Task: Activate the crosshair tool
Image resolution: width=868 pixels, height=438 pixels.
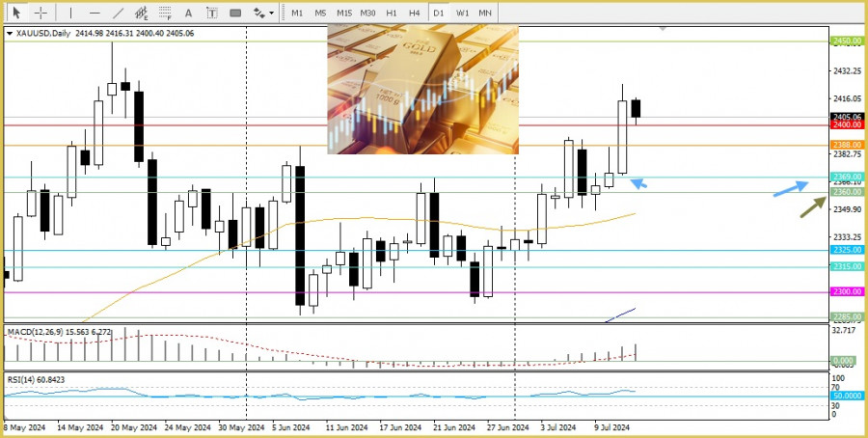Action: click(41, 13)
